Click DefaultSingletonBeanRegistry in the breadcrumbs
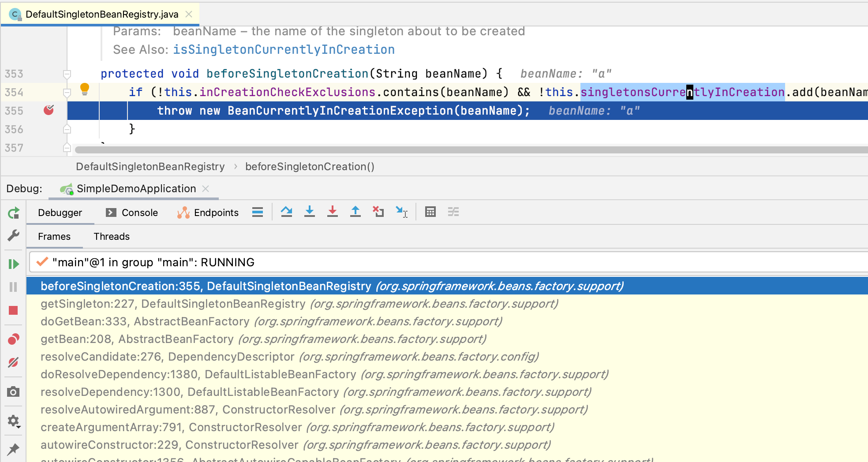The width and height of the screenshot is (868, 462). (x=150, y=167)
